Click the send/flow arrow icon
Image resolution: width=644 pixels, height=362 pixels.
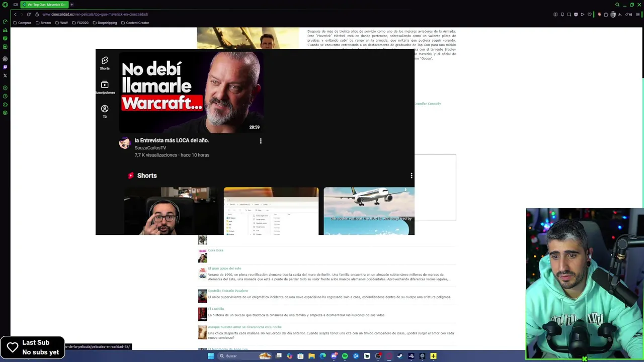(x=583, y=14)
